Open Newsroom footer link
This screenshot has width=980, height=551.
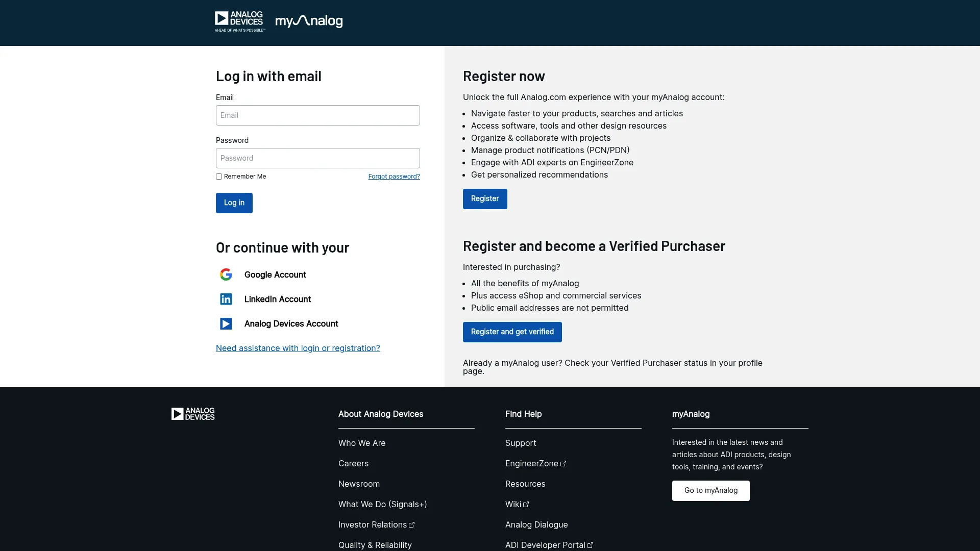click(359, 484)
